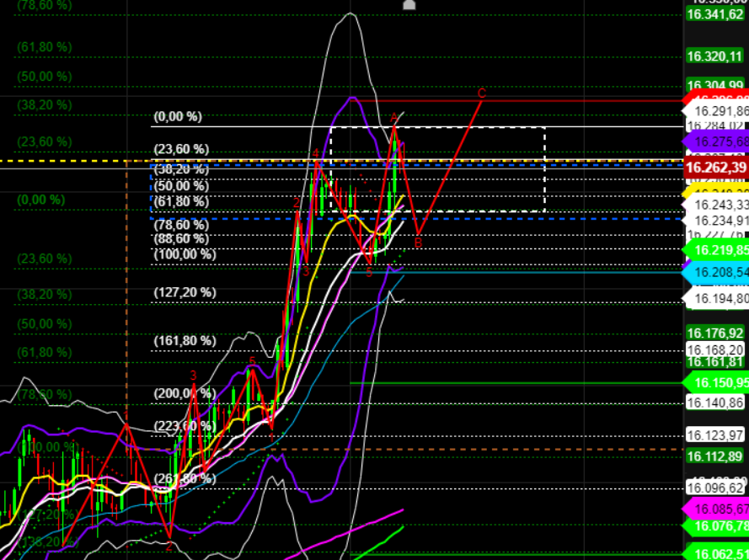The width and height of the screenshot is (749, 560).
Task: Click wave label B on the zigzag pattern
Action: 417,243
